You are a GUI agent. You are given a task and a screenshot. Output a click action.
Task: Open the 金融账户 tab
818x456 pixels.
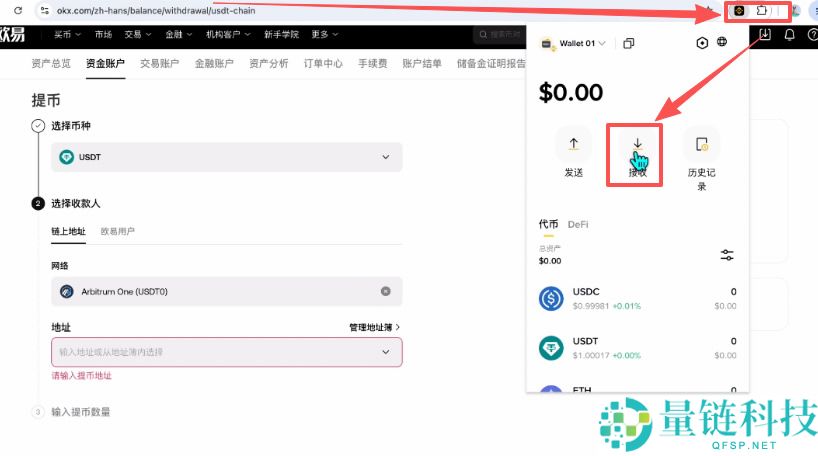[x=214, y=64]
